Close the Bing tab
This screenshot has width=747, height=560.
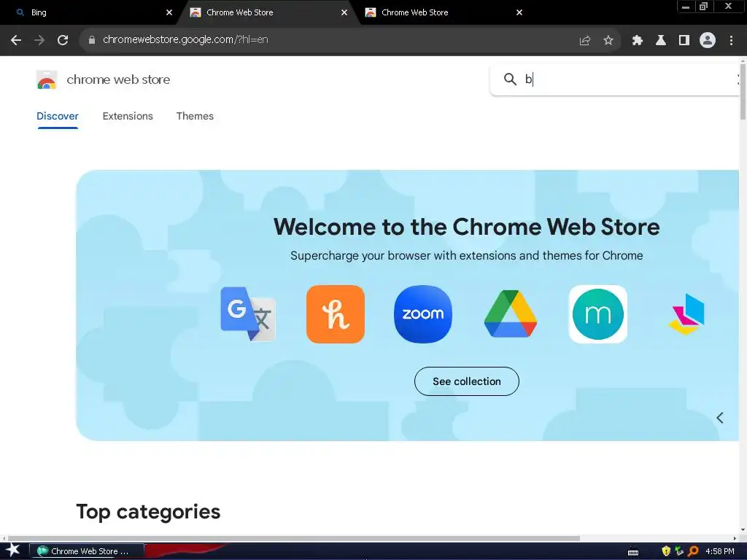click(x=169, y=12)
